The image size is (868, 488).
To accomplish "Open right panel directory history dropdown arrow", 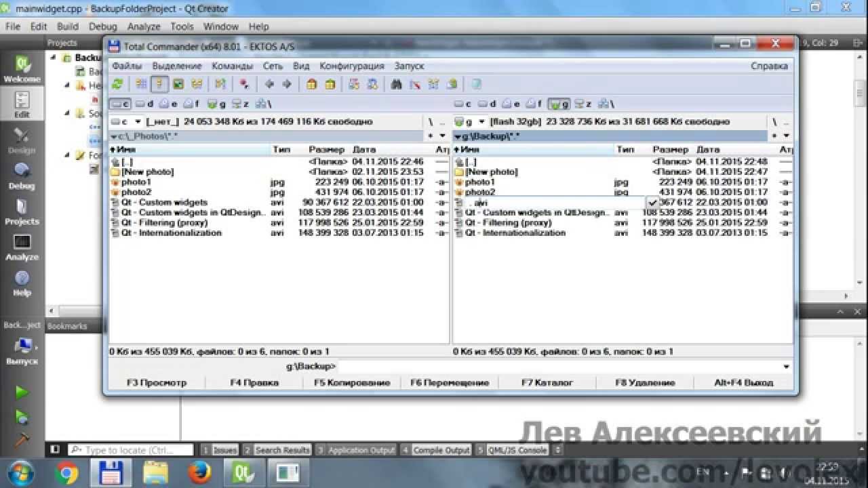I will pos(785,136).
